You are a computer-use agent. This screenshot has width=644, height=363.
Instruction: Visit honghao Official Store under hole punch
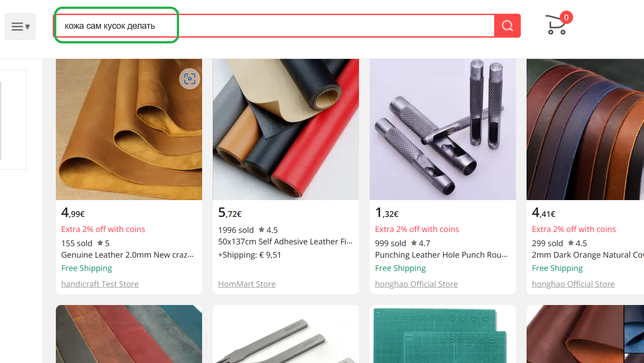coord(416,284)
